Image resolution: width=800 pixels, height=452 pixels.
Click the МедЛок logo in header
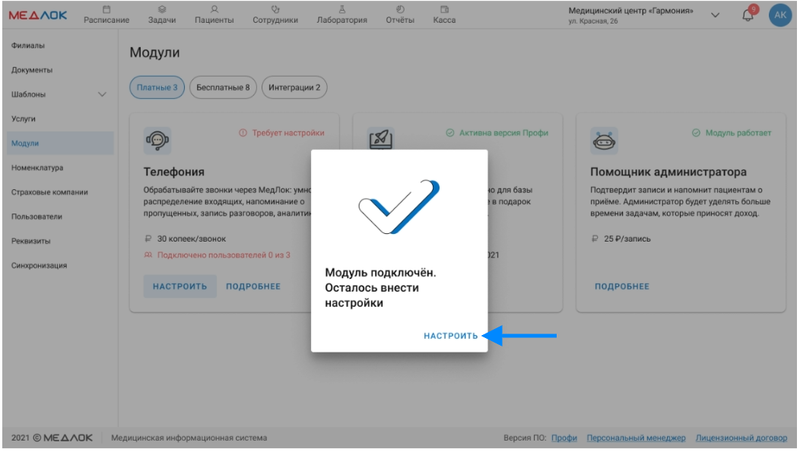[x=38, y=15]
